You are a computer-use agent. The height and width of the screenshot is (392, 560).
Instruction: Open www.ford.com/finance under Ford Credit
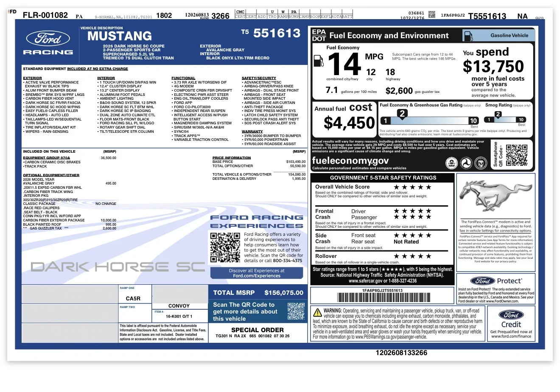pos(511,336)
